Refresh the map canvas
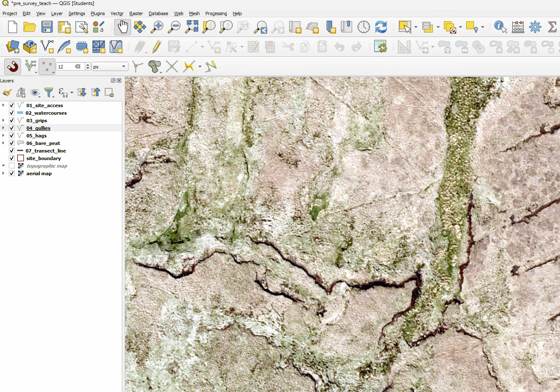The width and height of the screenshot is (560, 392). pyautogui.click(x=381, y=26)
